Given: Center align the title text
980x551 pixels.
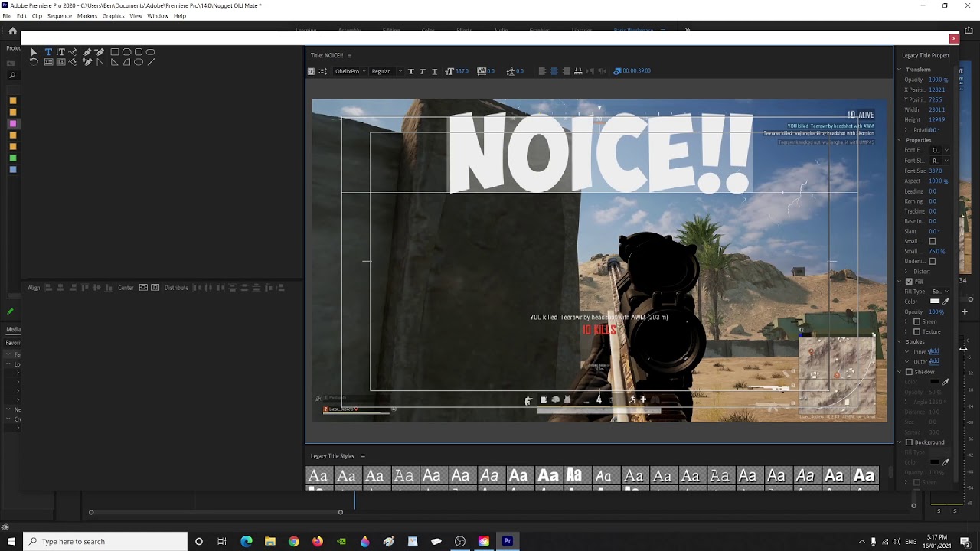Looking at the screenshot, I should [554, 71].
